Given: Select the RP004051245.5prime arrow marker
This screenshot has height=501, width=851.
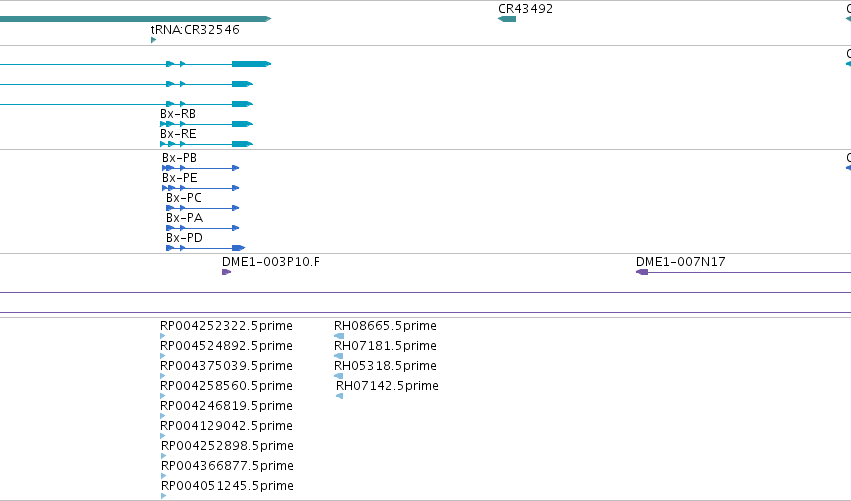Looking at the screenshot, I should 164,496.
